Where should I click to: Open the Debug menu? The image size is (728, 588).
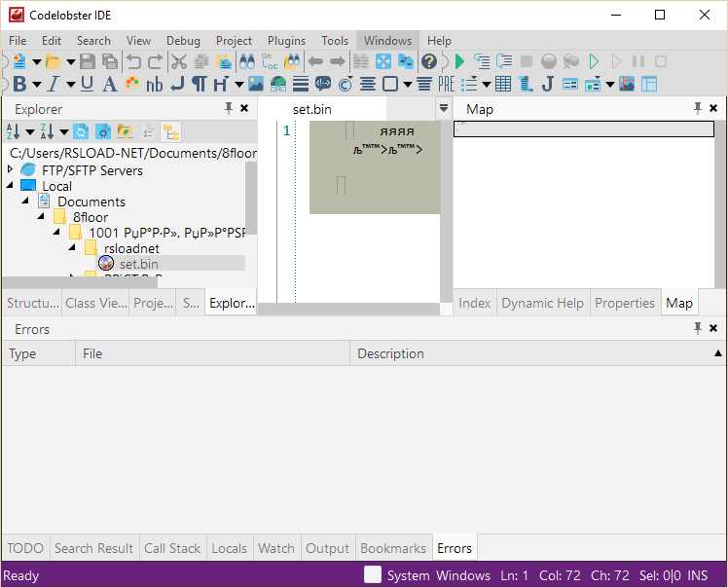[183, 41]
